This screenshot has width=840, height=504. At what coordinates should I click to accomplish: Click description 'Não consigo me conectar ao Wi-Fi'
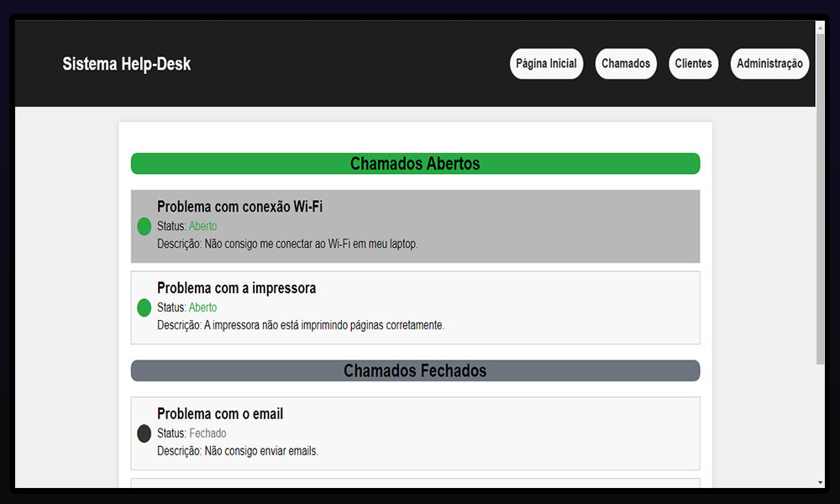287,244
